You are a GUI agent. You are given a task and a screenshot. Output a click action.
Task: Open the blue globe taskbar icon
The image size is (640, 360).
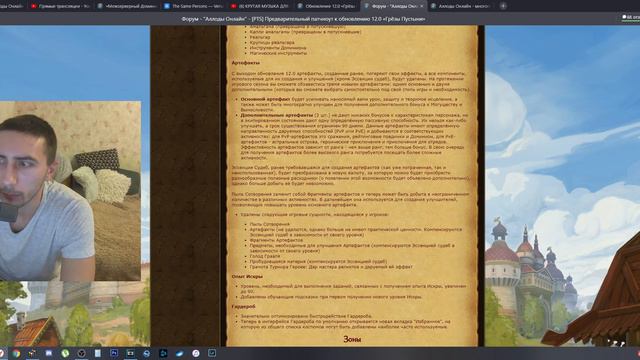pos(147,353)
